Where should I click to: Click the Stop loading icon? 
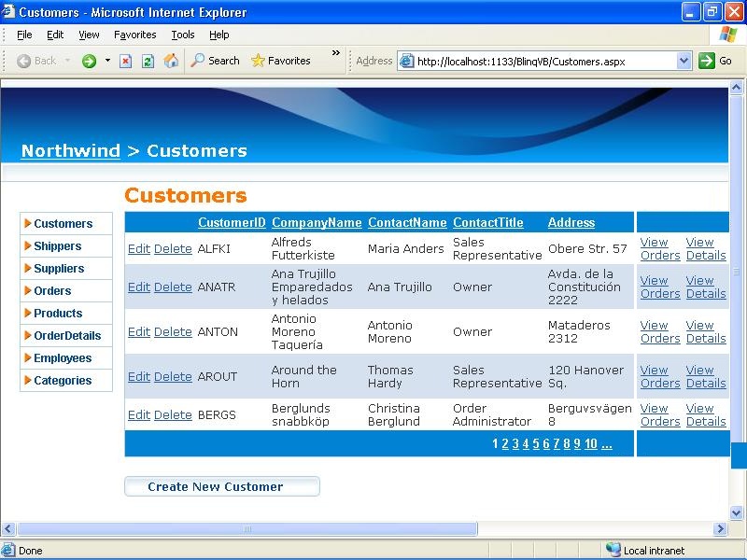coord(125,61)
